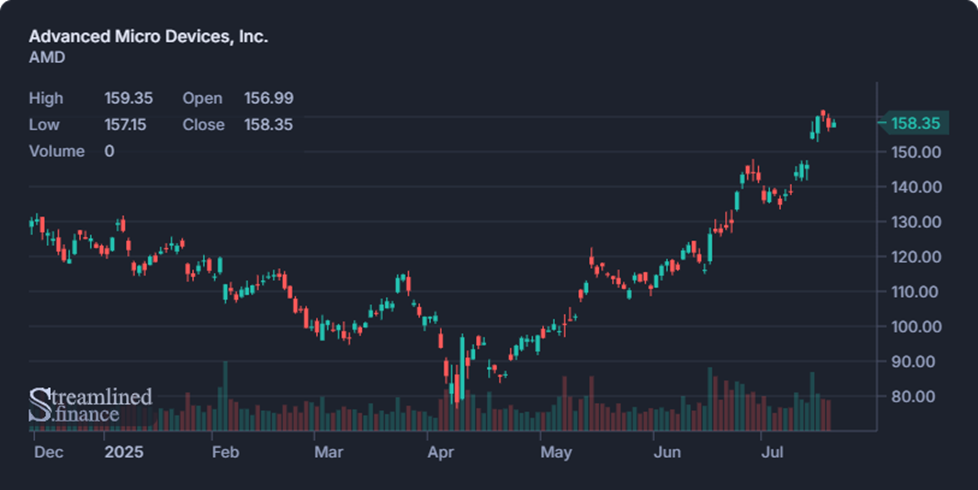Click the May label on time axis
This screenshot has height=490, width=978.
(556, 452)
